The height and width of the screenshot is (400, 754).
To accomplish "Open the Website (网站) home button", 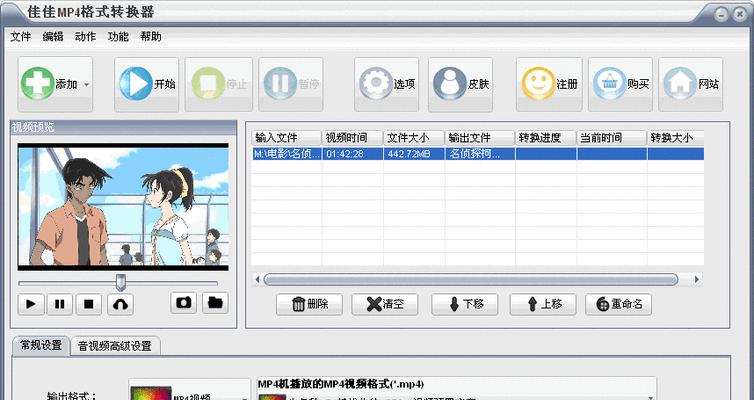I will click(x=691, y=84).
